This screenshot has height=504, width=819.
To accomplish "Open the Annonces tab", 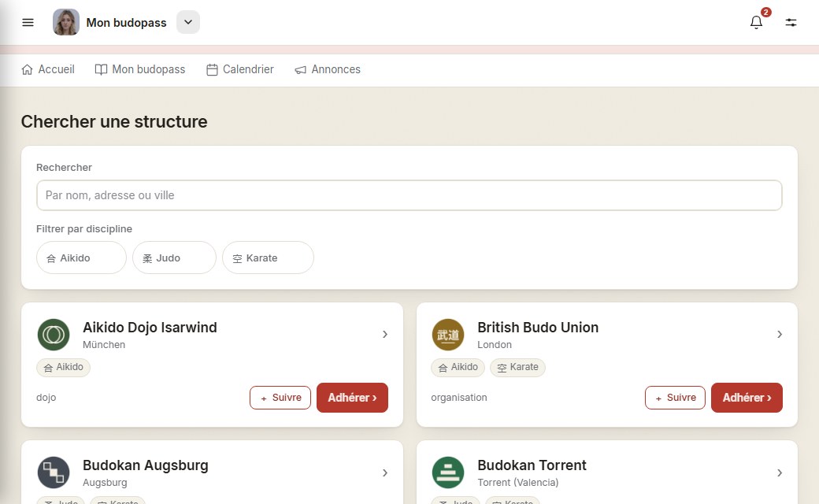I will coord(328,69).
